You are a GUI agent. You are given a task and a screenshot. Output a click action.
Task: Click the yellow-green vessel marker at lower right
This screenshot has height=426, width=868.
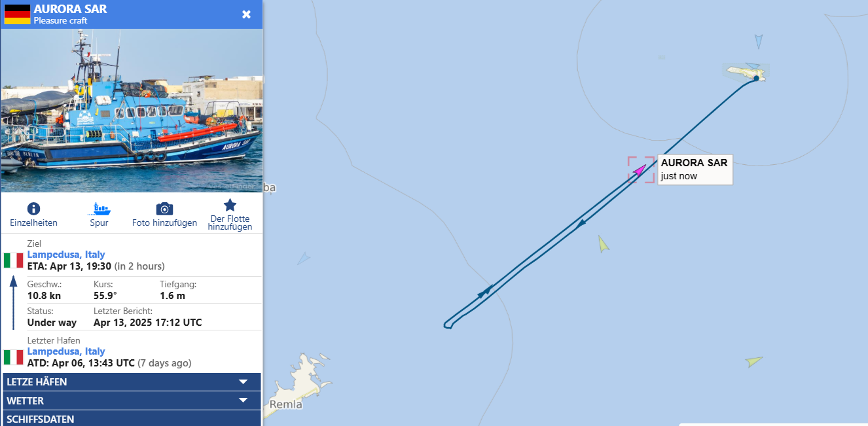click(x=754, y=361)
